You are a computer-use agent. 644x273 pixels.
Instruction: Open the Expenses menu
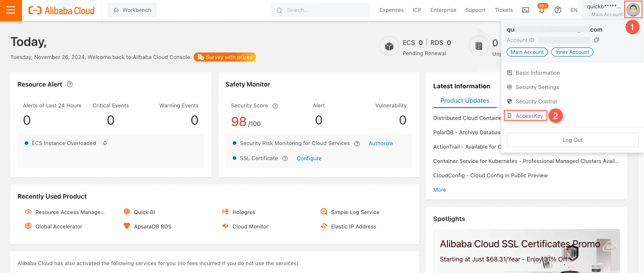pos(391,10)
